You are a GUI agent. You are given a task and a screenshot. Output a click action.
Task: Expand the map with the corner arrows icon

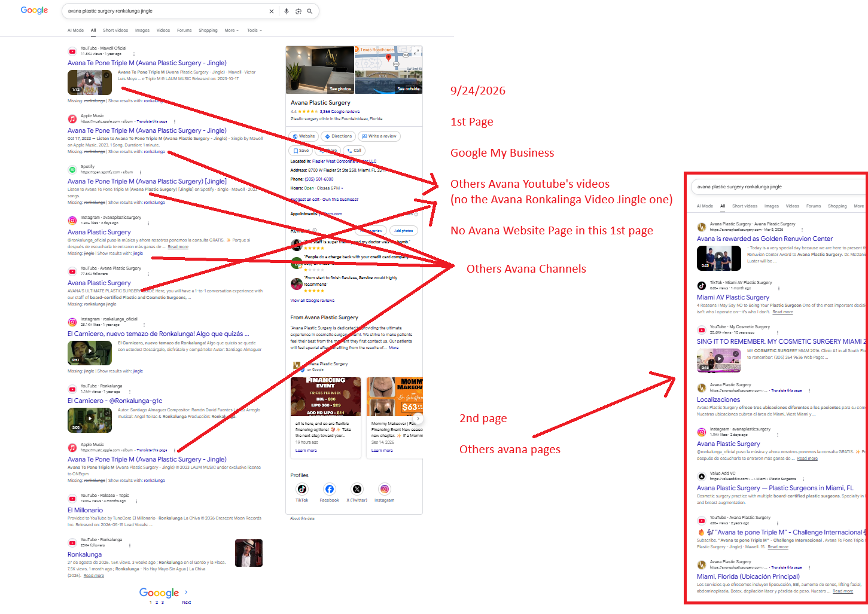(417, 51)
